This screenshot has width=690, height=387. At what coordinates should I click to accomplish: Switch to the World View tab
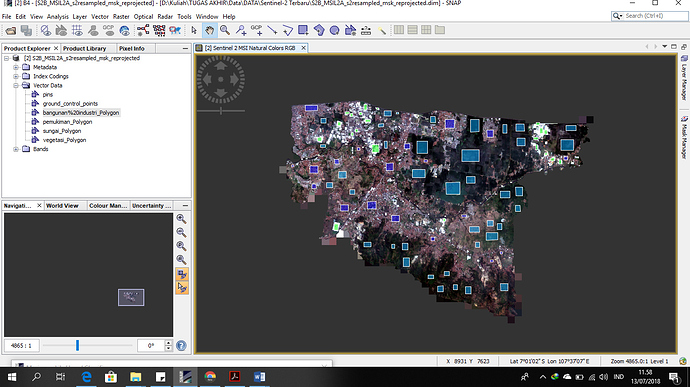(x=62, y=206)
